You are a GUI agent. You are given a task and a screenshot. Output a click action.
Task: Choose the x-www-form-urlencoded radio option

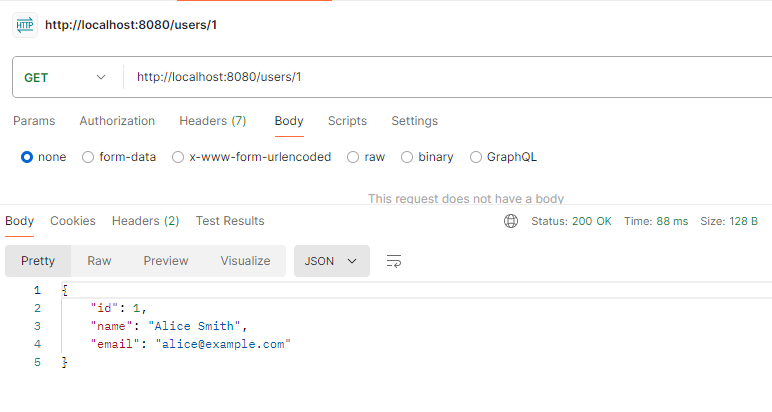click(x=178, y=157)
